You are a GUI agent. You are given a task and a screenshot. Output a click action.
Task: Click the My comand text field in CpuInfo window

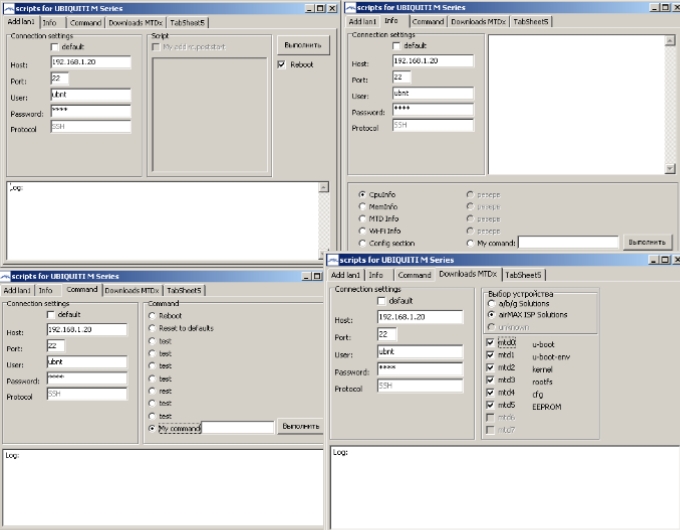[568, 242]
